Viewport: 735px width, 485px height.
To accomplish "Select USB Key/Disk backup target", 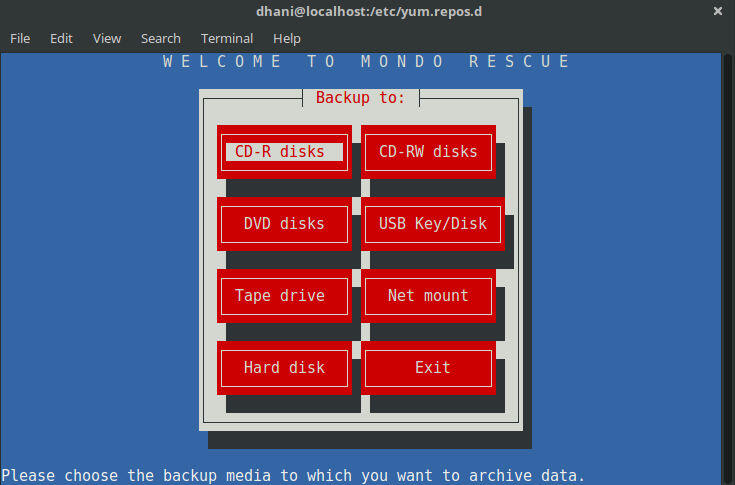I will click(433, 224).
